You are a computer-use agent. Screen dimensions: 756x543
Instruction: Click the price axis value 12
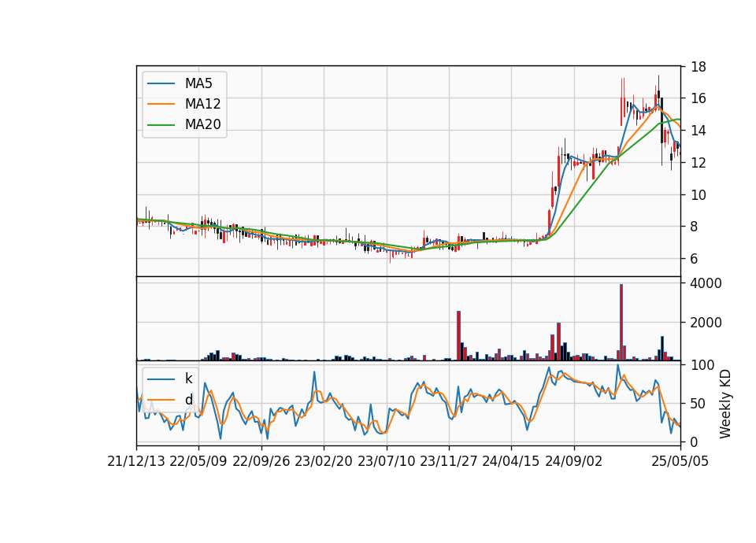(699, 163)
